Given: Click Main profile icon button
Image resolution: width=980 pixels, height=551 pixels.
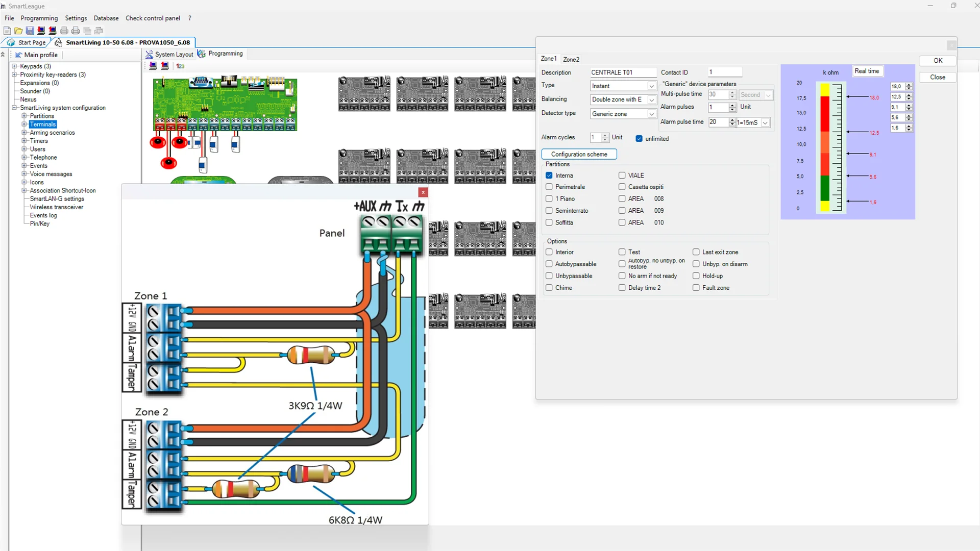Looking at the screenshot, I should pos(19,55).
